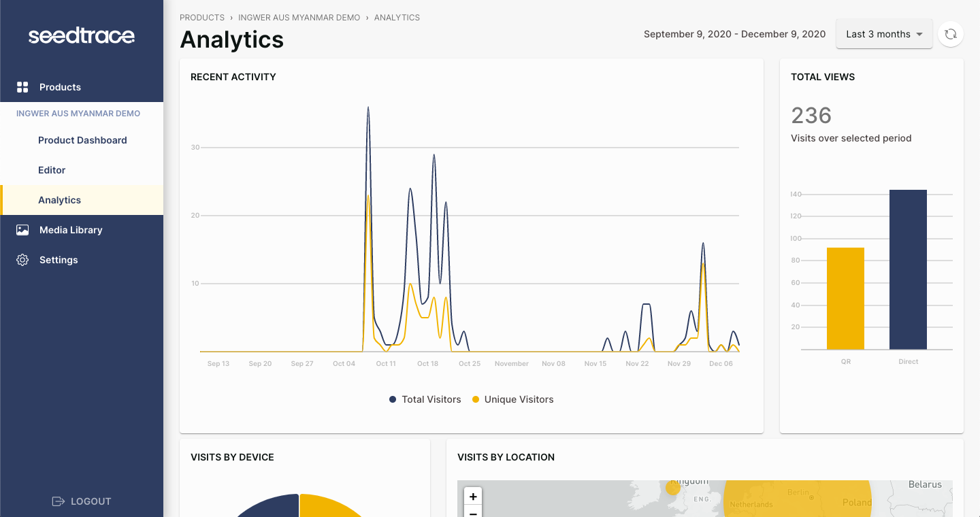
Task: Click the RECENT ACTIVITY heading
Action: point(233,77)
